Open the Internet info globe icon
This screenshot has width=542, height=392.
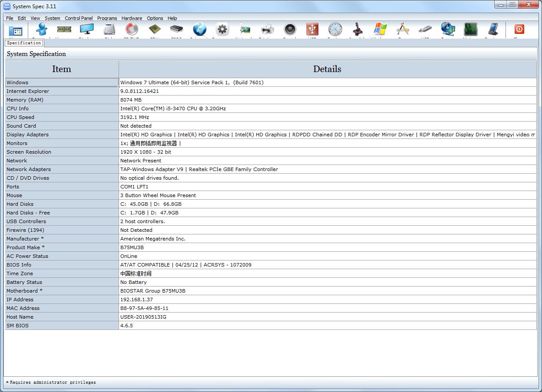pos(199,30)
